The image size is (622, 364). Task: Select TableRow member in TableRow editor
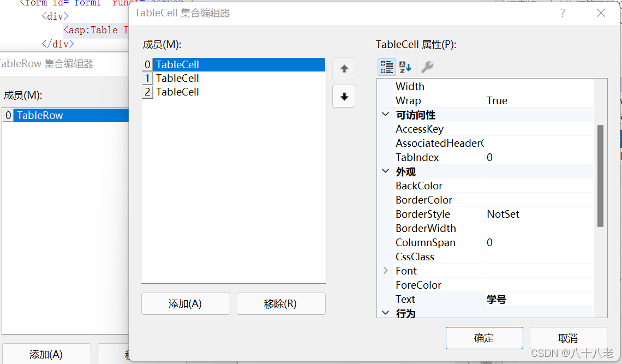coord(66,115)
